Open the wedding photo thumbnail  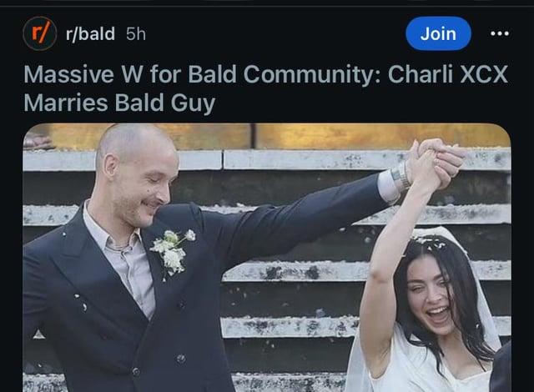267,258
